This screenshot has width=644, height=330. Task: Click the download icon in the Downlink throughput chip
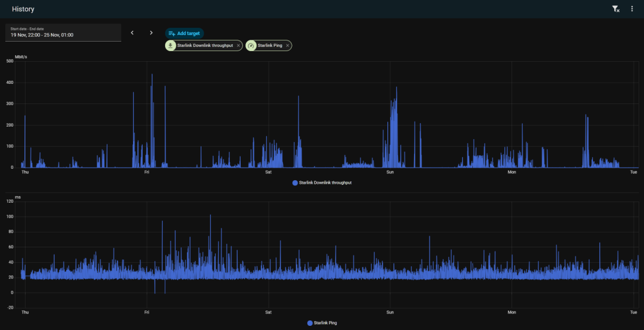[x=171, y=46]
